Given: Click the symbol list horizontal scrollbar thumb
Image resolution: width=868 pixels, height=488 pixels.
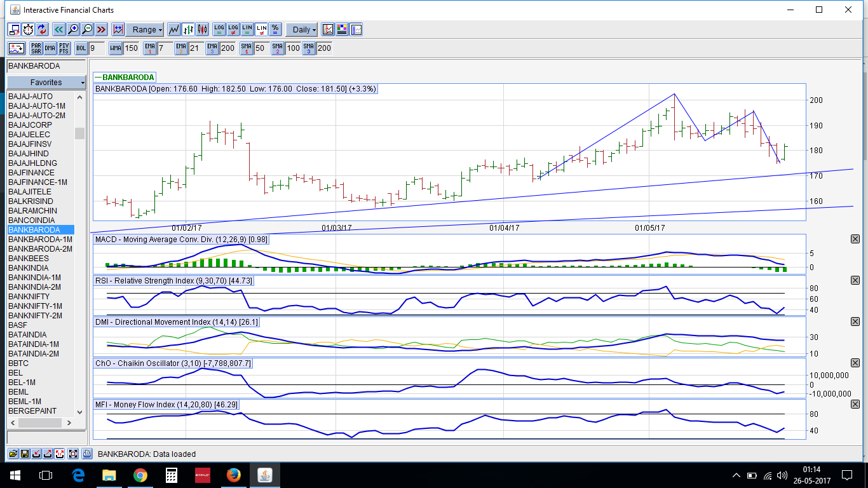Looking at the screenshot, I should (39, 423).
